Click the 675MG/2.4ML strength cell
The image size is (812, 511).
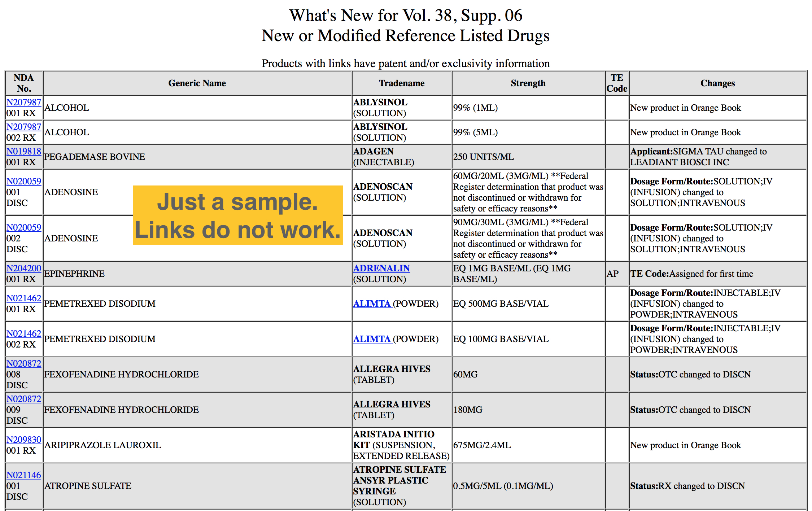[528, 445]
